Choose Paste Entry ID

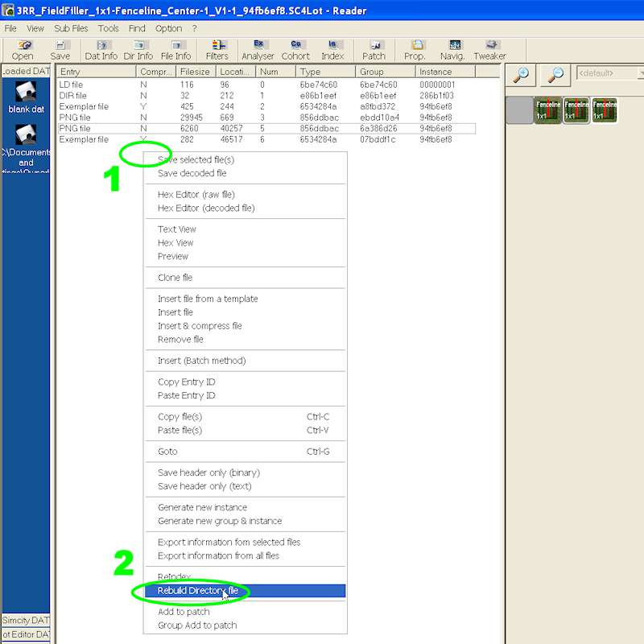(246, 395)
